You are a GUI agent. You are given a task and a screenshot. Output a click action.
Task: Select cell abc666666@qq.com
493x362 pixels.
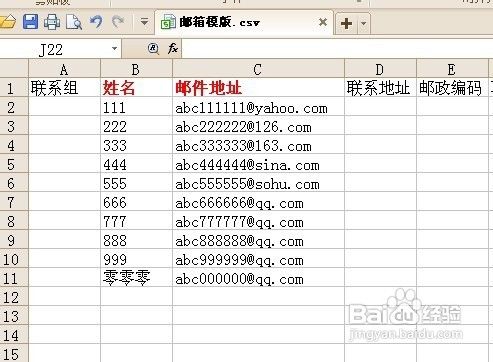(258, 202)
